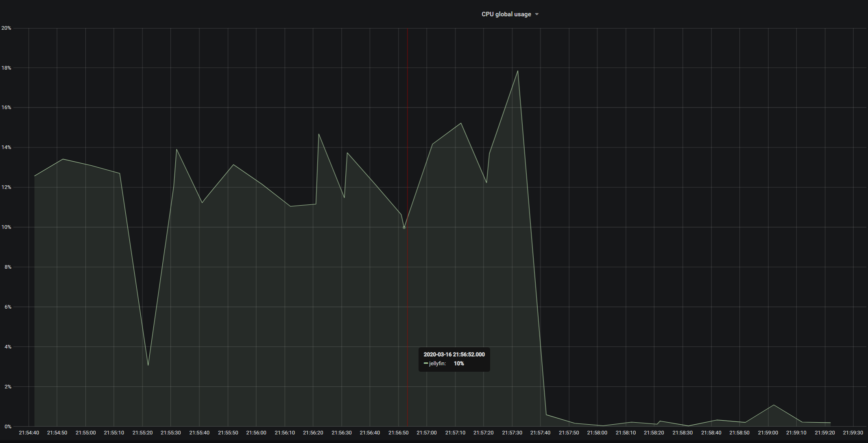Click the spike just after 21:56:20
The image size is (868, 443).
[x=319, y=134]
